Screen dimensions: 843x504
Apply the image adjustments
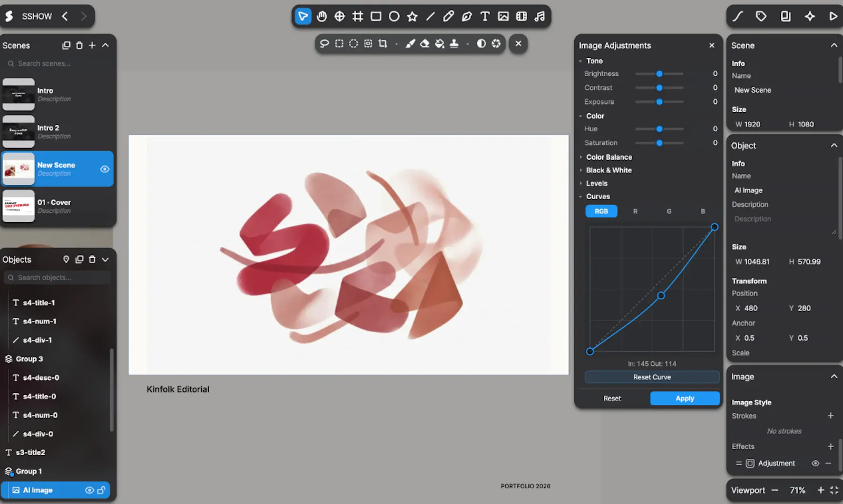pos(685,399)
